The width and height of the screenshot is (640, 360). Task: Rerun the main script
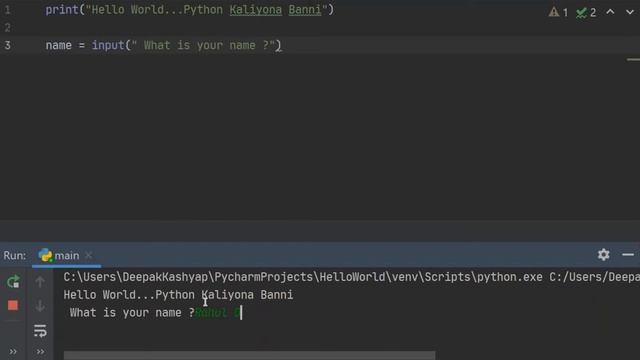tap(13, 282)
